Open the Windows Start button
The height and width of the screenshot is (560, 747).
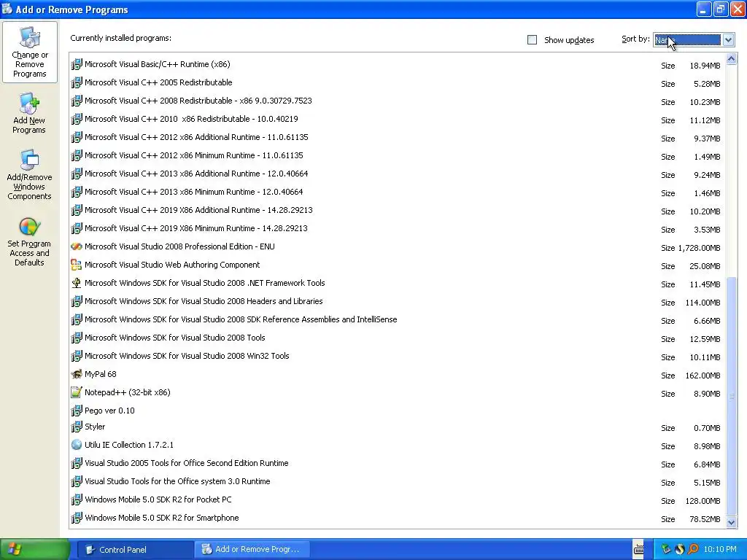pyautogui.click(x=34, y=550)
